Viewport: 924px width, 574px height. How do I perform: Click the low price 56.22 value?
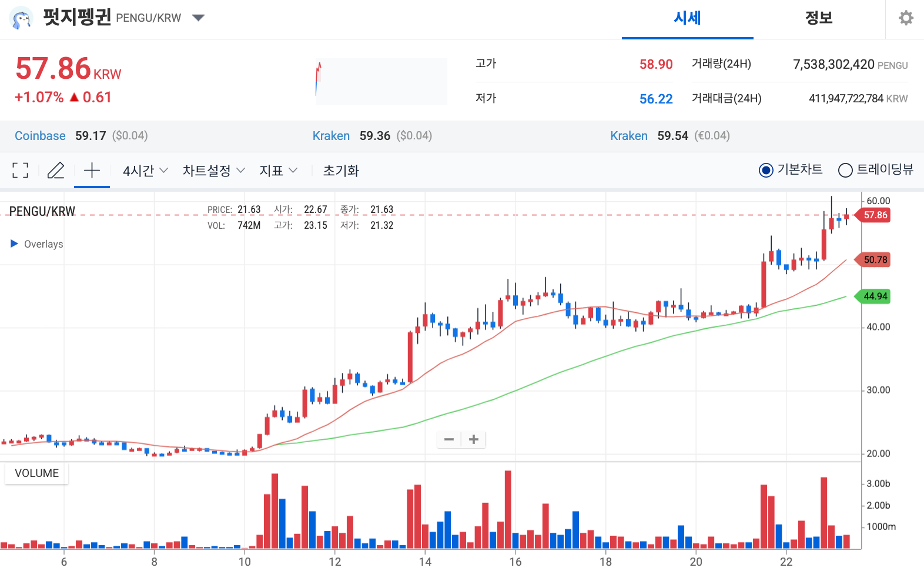(x=656, y=99)
